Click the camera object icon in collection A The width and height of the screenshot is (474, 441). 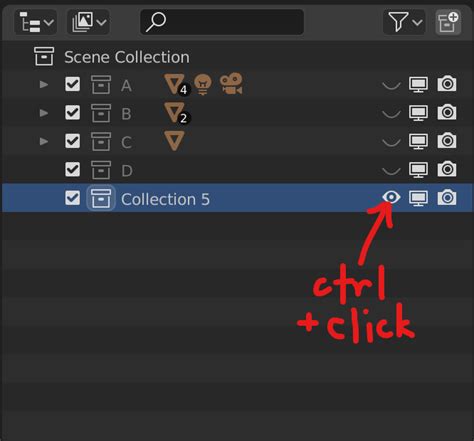point(231,83)
